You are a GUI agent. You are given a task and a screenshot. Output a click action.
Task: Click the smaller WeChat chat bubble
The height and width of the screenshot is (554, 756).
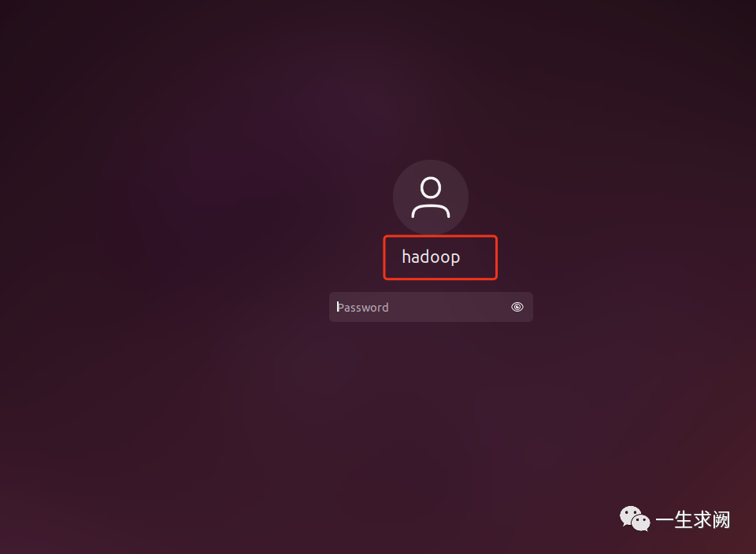tap(641, 523)
